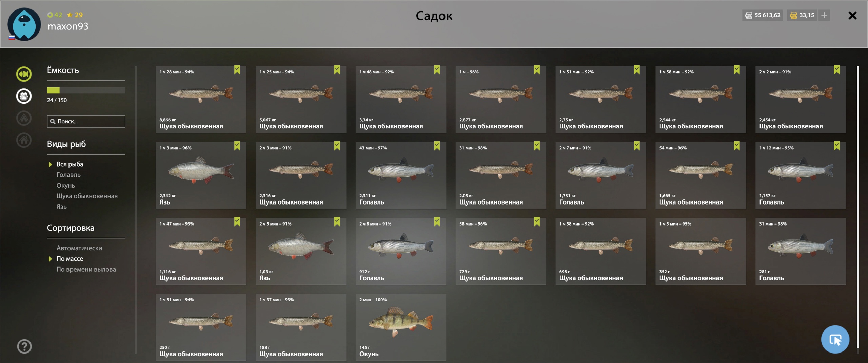The image size is (868, 363).
Task: Click the fish list vertical scrollbar
Action: click(857, 207)
